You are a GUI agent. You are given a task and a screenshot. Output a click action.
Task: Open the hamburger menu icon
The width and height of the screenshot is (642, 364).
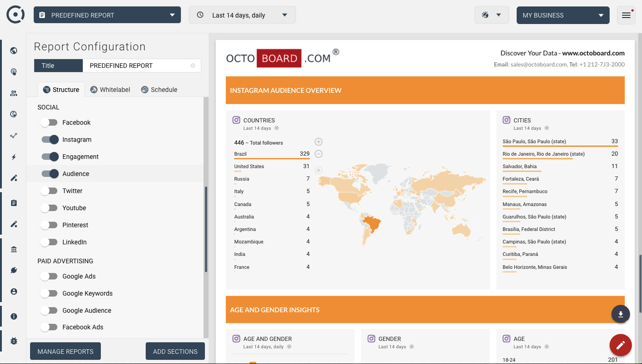point(626,15)
